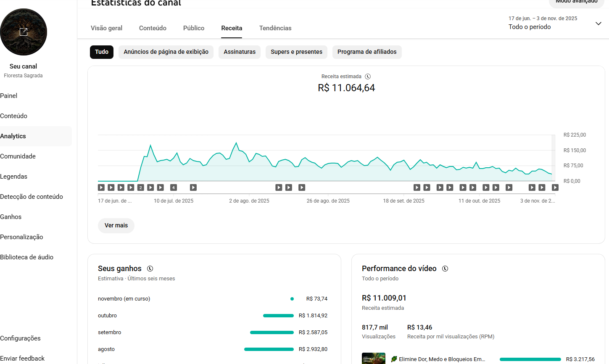Enable the Assinaturas filter chip

click(x=240, y=52)
